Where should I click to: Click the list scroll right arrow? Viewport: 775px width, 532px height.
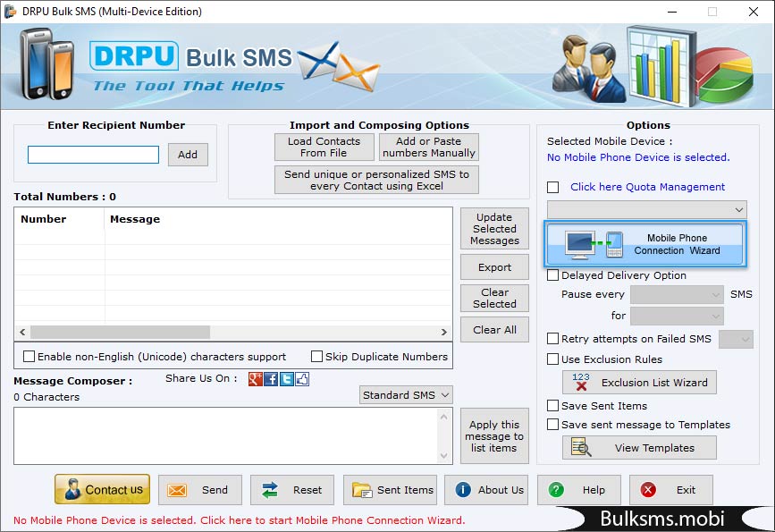pyautogui.click(x=444, y=332)
